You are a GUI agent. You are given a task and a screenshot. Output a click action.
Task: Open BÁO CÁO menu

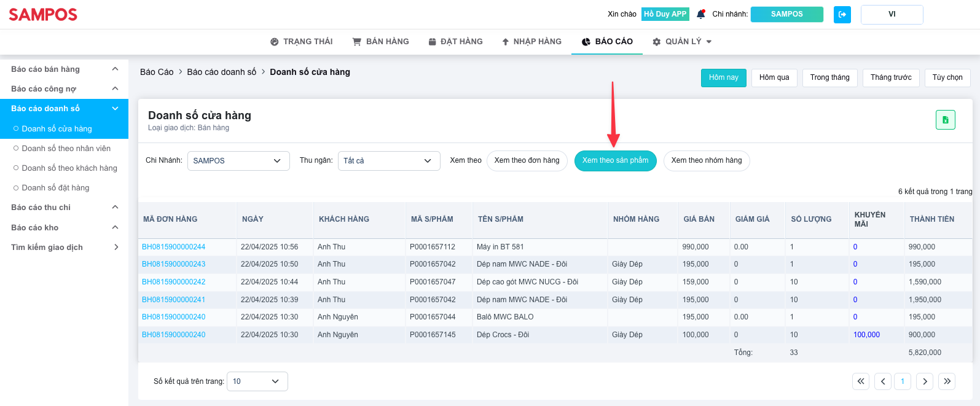(x=607, y=42)
